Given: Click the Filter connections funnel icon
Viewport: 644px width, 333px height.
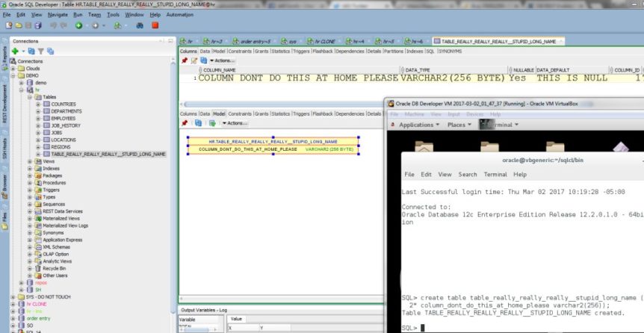Looking at the screenshot, I should 41,51.
